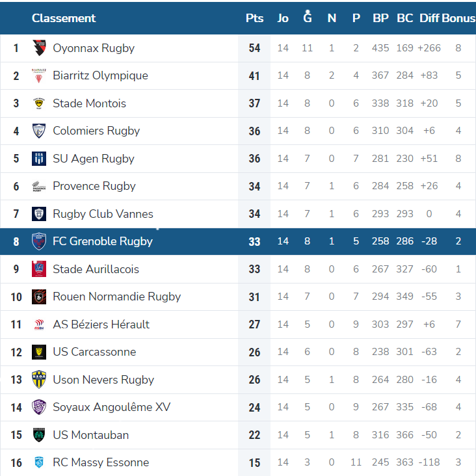Image resolution: width=476 pixels, height=476 pixels.
Task: Sort table by the Pts column header
Action: (254, 18)
